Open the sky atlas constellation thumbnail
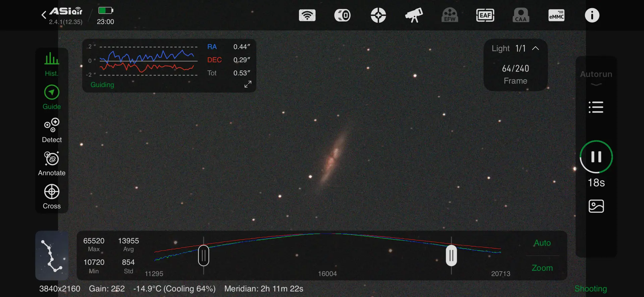The height and width of the screenshot is (297, 644). [x=52, y=255]
